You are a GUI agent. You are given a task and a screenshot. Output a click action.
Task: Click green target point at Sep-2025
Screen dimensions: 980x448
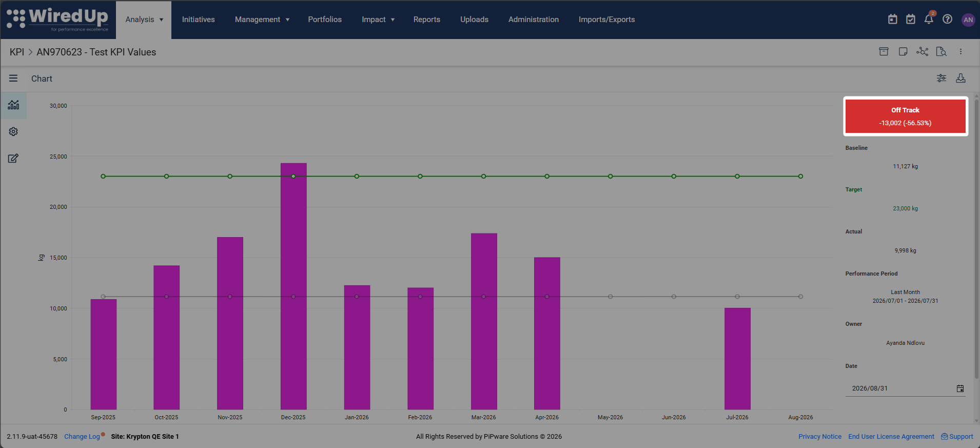tap(103, 177)
